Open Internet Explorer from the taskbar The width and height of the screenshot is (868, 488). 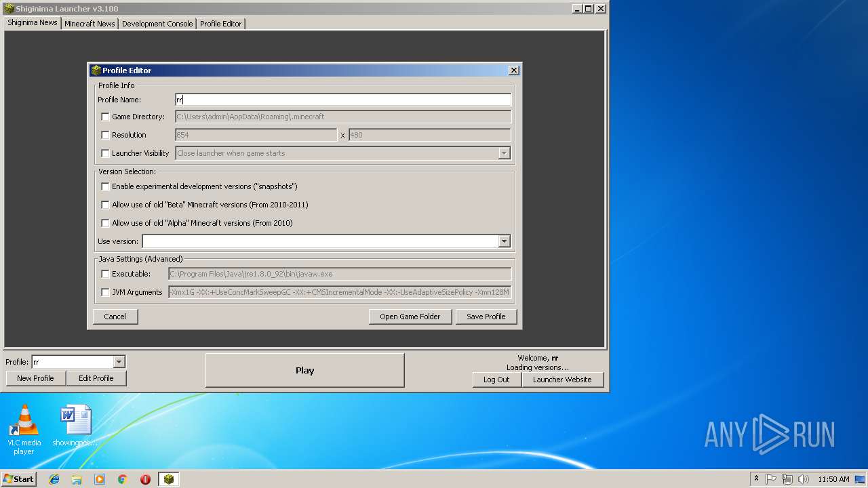(54, 479)
